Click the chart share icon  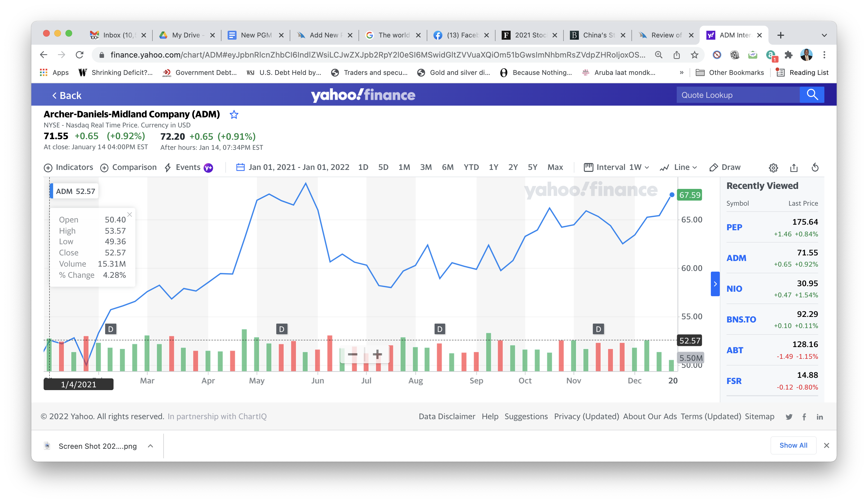tap(794, 168)
